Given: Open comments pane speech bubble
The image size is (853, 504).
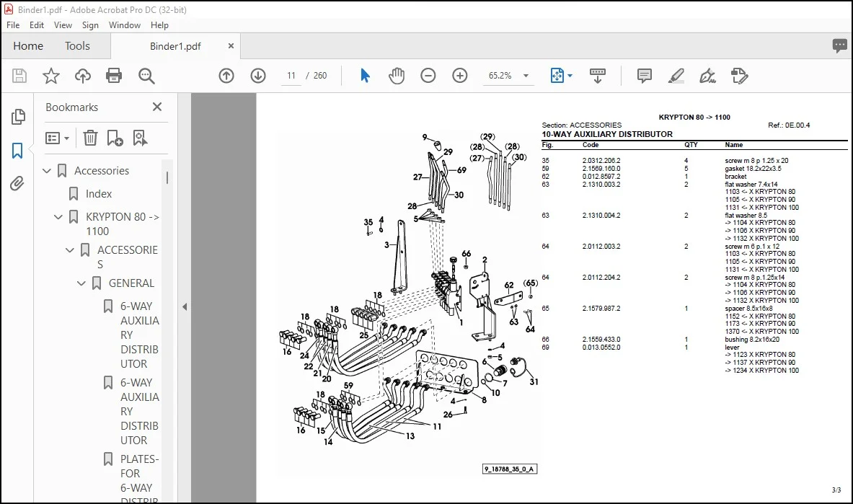Looking at the screenshot, I should pyautogui.click(x=839, y=45).
